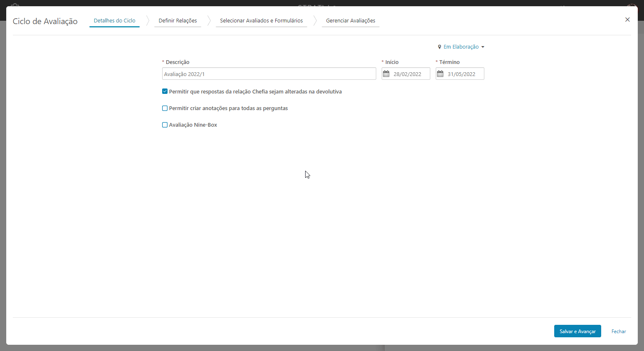Image resolution: width=644 pixels, height=351 pixels.
Task: Uncheck Permitir que respostas da relação Chefia
Action: point(165,91)
